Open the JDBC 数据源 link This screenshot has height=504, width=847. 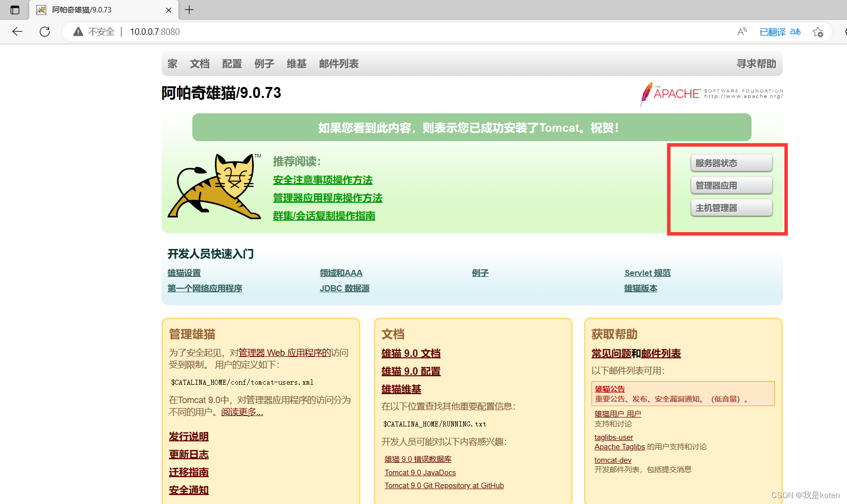tap(344, 288)
